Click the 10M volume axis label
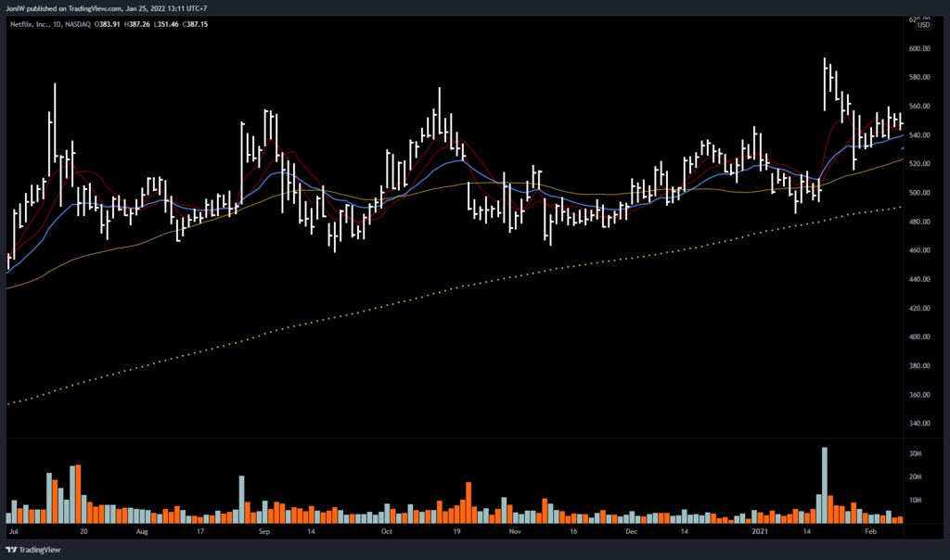 pyautogui.click(x=915, y=501)
